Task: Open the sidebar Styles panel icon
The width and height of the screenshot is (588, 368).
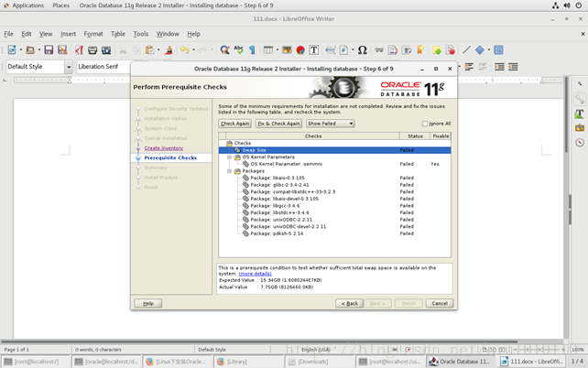Action: click(x=580, y=114)
